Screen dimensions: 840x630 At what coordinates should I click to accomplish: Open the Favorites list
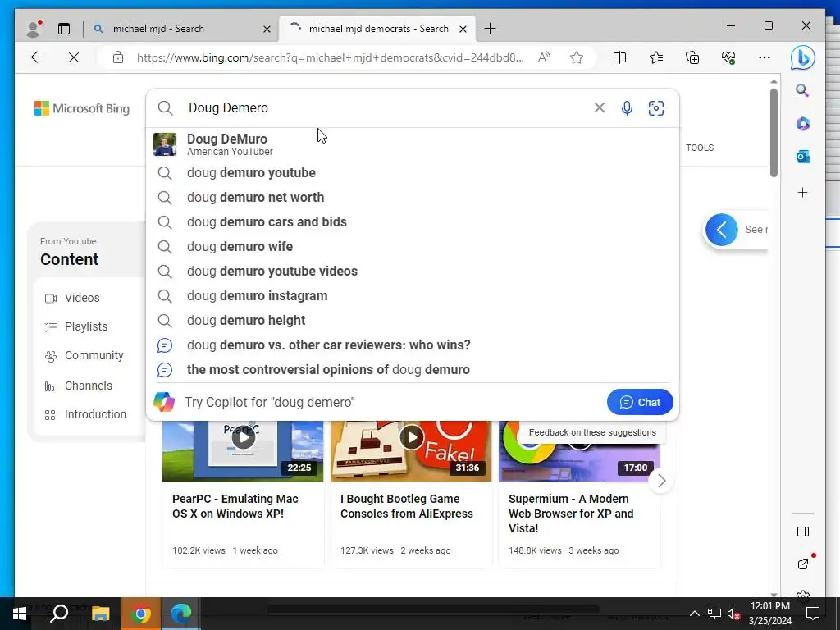click(x=655, y=57)
